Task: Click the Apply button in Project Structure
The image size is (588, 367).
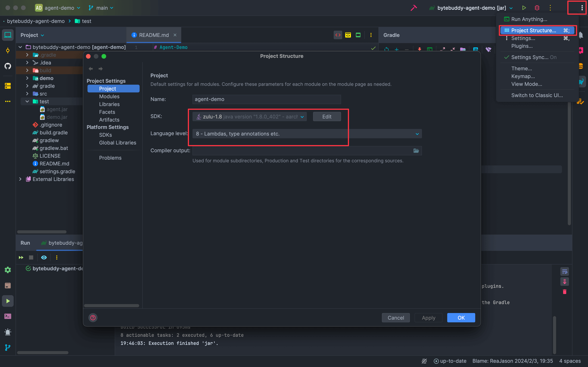Action: (428, 317)
